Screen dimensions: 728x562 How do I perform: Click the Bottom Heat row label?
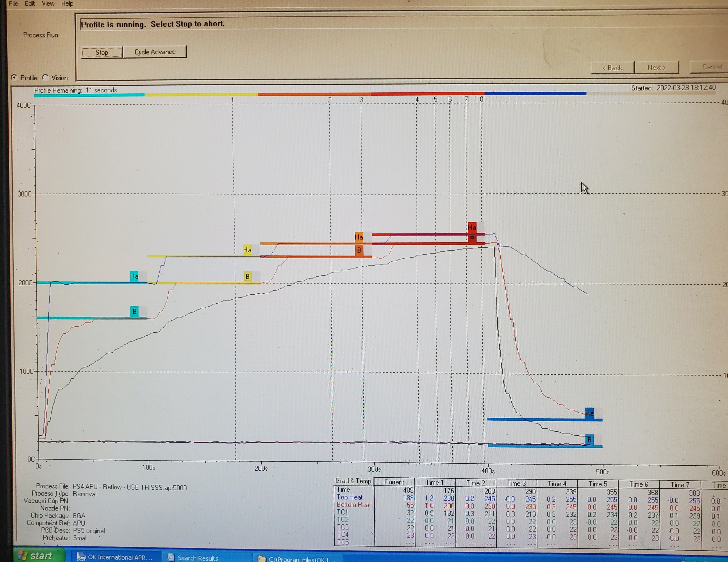tap(354, 505)
